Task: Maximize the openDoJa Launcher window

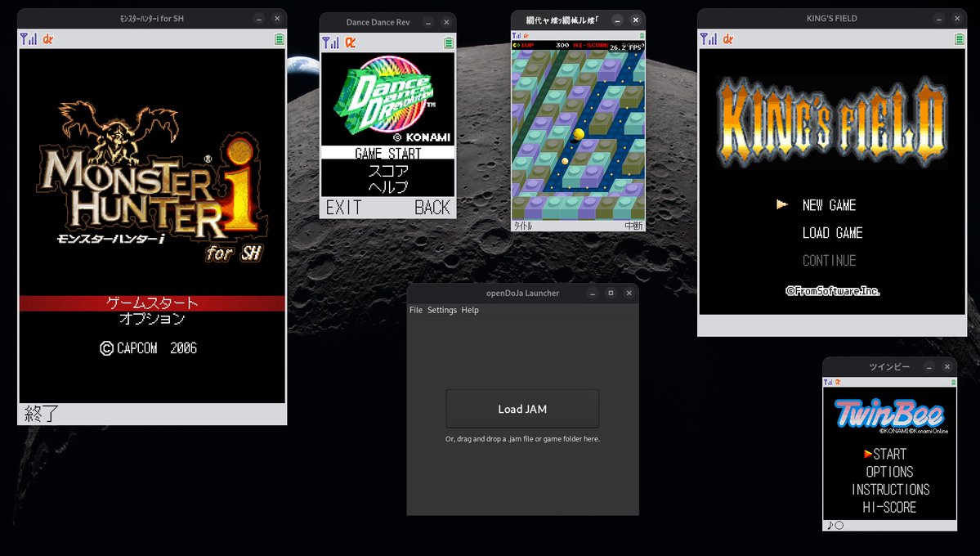Action: [x=611, y=294]
